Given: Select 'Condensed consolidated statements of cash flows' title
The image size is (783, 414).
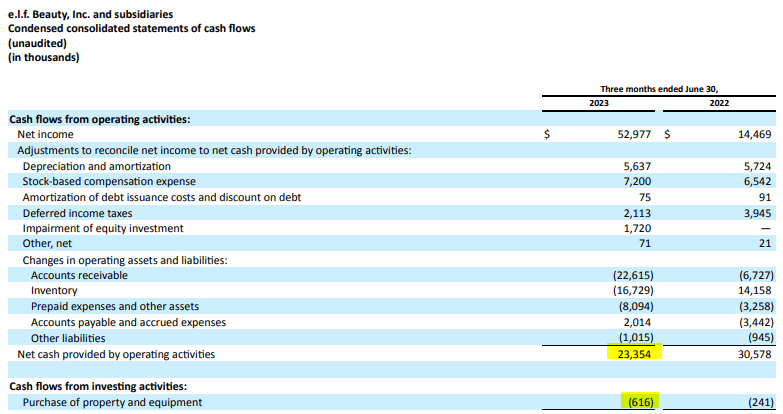Looking at the screenshot, I should pos(131,28).
